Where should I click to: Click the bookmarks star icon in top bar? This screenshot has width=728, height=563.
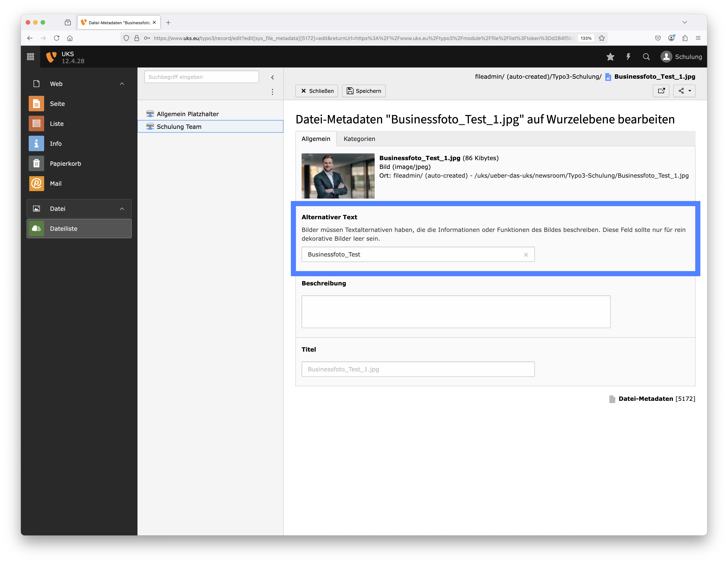(x=610, y=57)
